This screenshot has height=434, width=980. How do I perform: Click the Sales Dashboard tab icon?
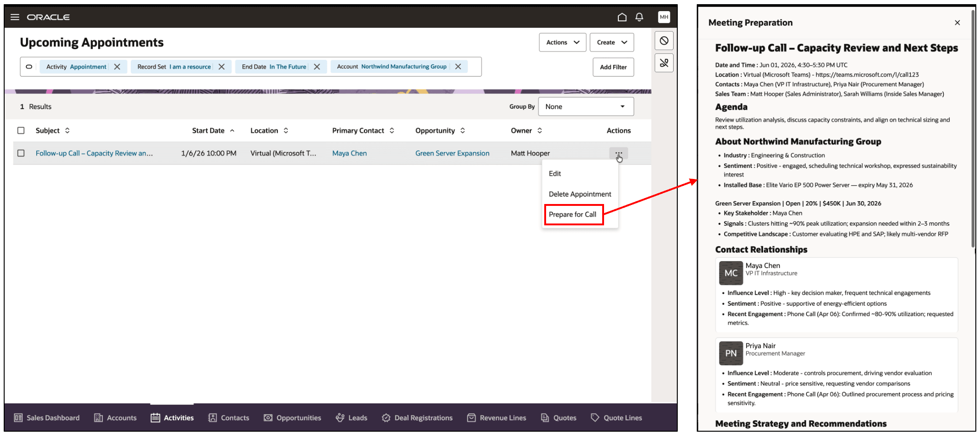[x=18, y=418]
